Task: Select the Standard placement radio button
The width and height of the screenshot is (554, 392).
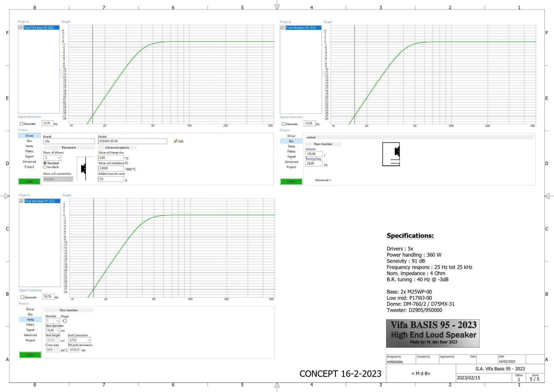Action: [45, 163]
